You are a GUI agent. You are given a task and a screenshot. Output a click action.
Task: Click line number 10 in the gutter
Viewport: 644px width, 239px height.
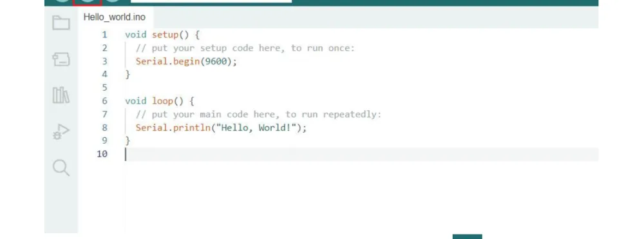pos(102,154)
